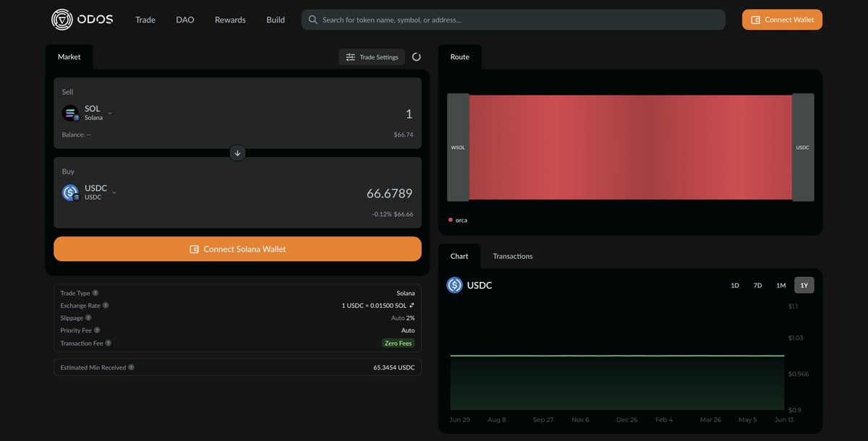Click the Solana trade type value

[406, 293]
